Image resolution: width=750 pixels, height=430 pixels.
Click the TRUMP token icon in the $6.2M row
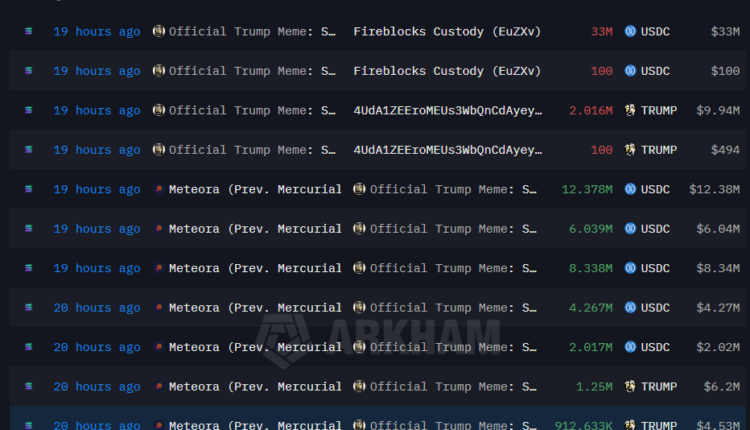630,387
